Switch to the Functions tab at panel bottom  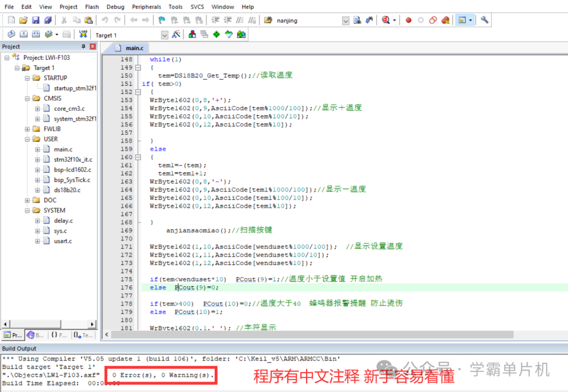[x=59, y=335]
